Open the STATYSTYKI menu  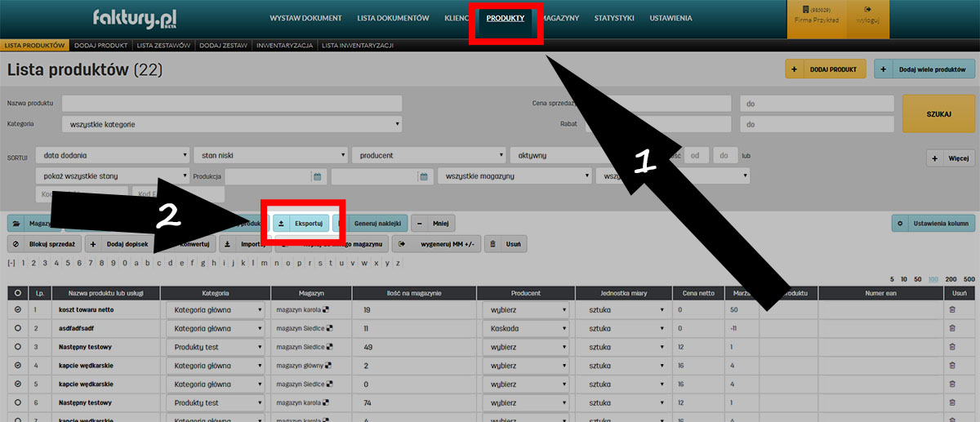pos(615,18)
